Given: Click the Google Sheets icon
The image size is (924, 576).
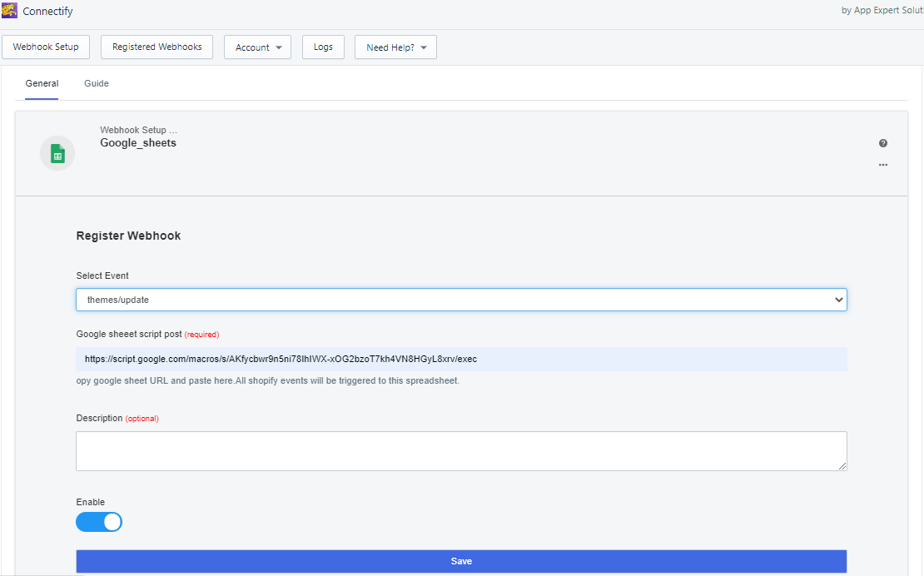Looking at the screenshot, I should [57, 153].
